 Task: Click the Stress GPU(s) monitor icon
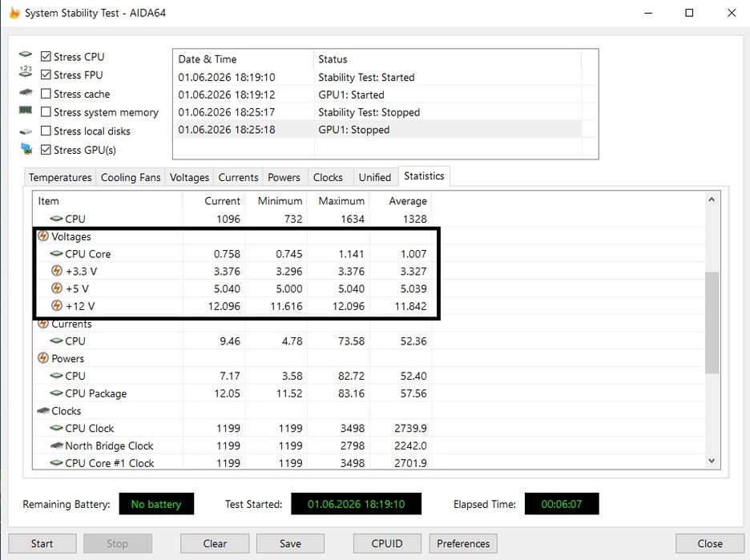coord(26,149)
